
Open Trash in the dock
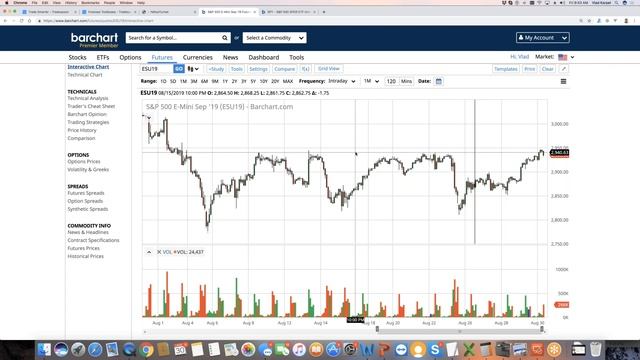click(x=596, y=350)
